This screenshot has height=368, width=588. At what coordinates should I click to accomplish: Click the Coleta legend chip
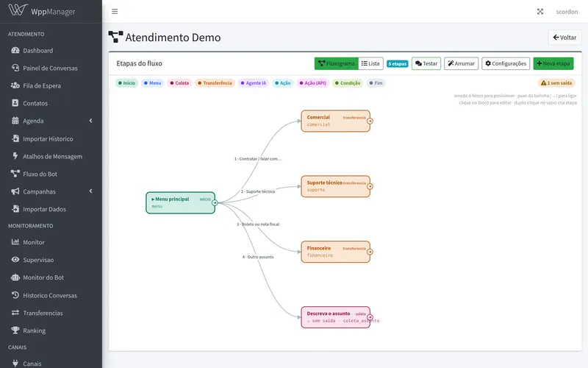pyautogui.click(x=179, y=83)
